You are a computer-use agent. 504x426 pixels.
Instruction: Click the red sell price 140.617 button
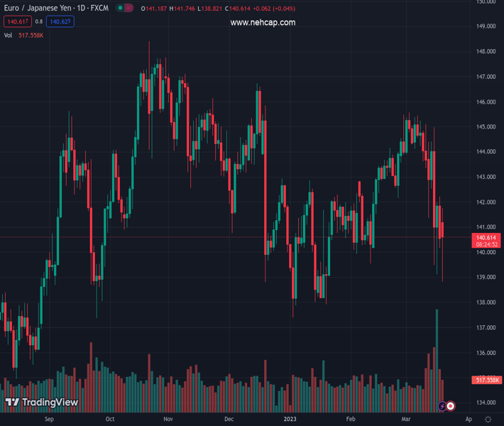(x=18, y=22)
